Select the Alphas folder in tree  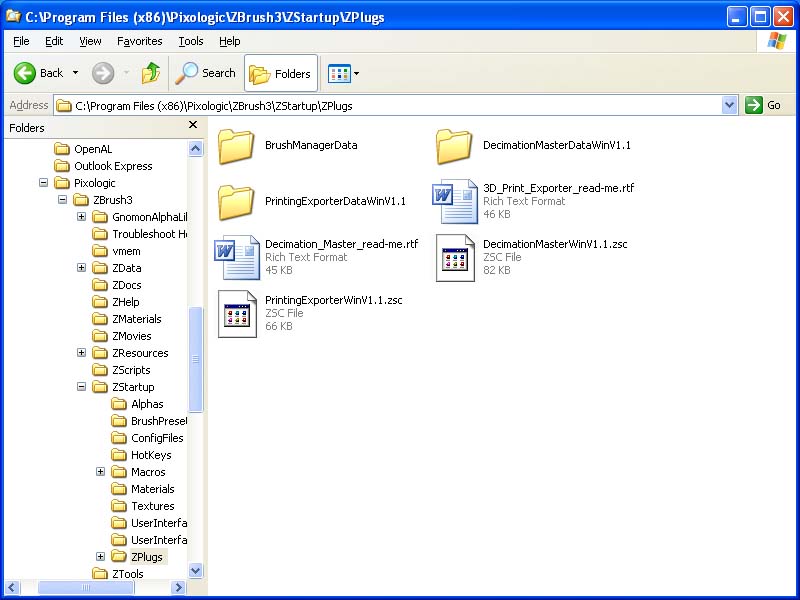[137, 404]
